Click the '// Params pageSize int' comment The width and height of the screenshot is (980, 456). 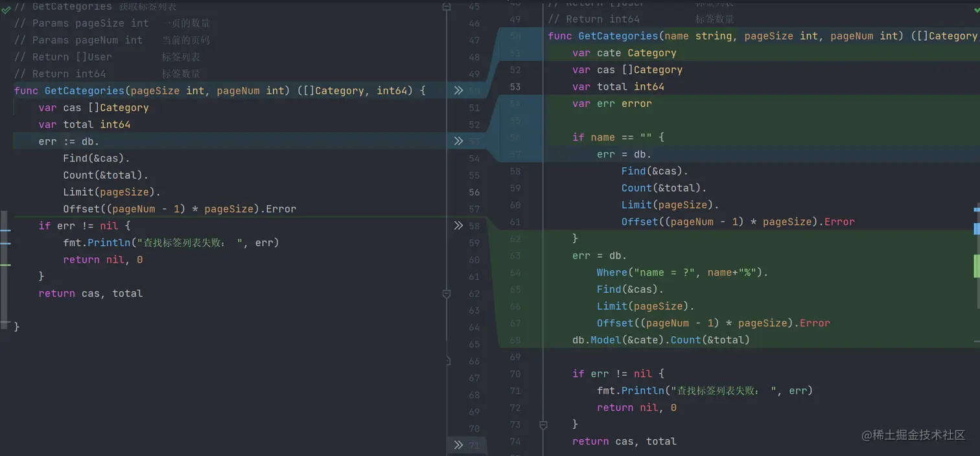(x=81, y=23)
